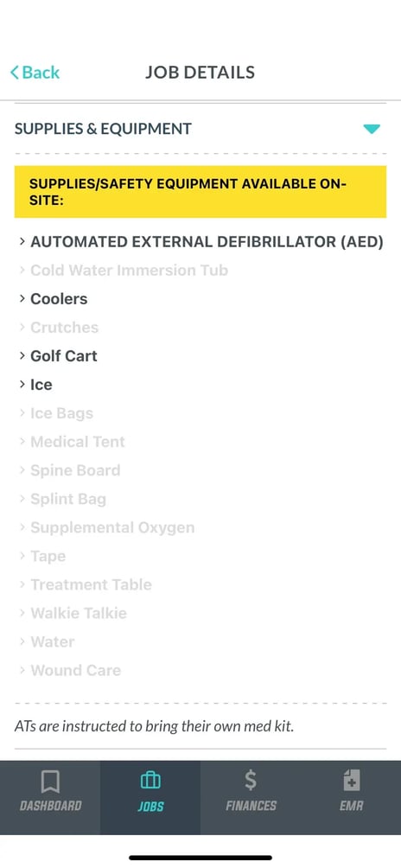Collapse section with teal triangle arrow
Image resolution: width=401 pixels, height=868 pixels.
coord(372,129)
